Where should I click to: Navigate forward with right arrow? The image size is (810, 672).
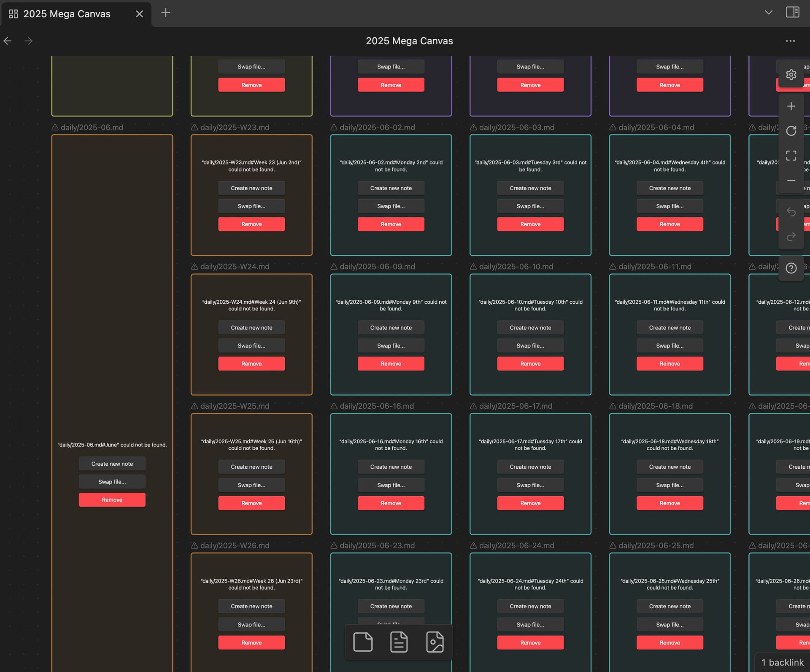[x=28, y=41]
